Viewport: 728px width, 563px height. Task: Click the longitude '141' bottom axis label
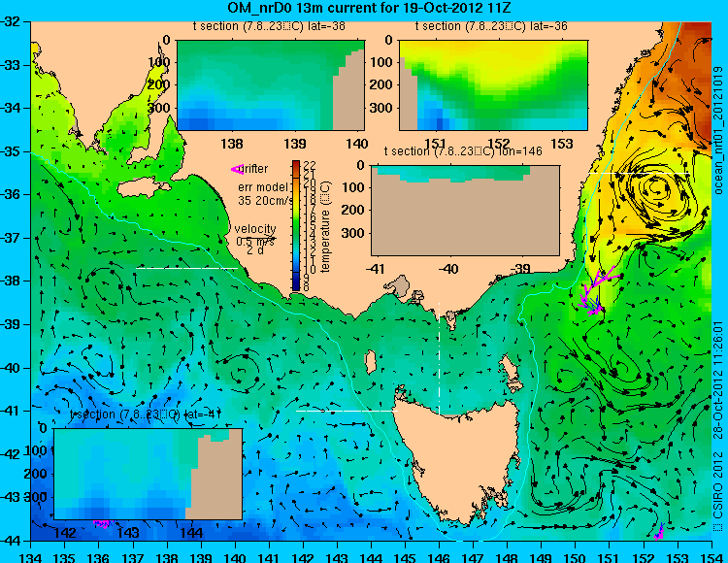click(269, 556)
